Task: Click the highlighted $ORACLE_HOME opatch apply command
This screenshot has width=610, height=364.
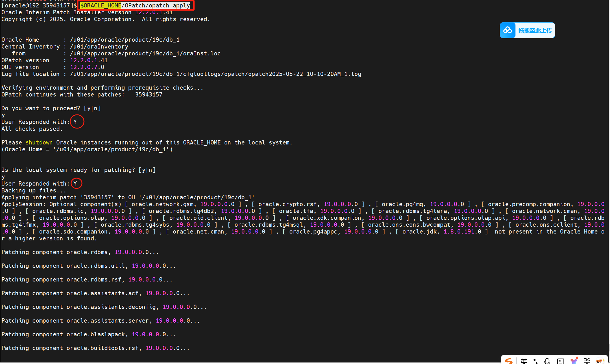Action: pyautogui.click(x=135, y=5)
